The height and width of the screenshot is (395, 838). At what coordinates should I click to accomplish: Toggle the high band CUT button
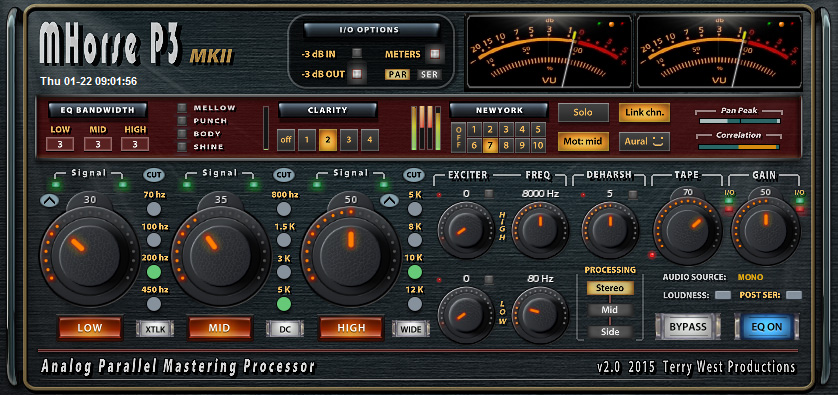pyautogui.click(x=414, y=174)
